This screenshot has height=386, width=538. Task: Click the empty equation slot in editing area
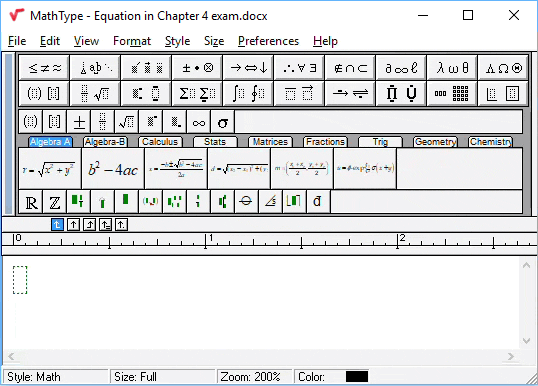pyautogui.click(x=20, y=280)
